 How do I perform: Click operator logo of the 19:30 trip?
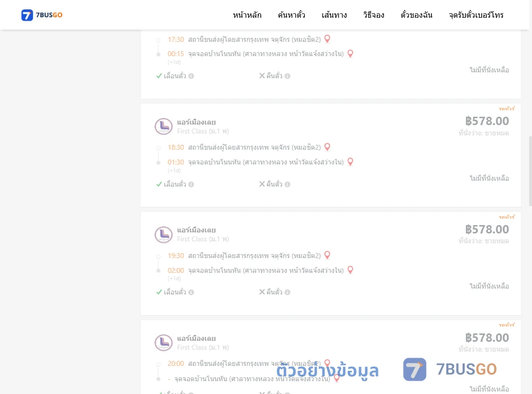click(x=164, y=235)
